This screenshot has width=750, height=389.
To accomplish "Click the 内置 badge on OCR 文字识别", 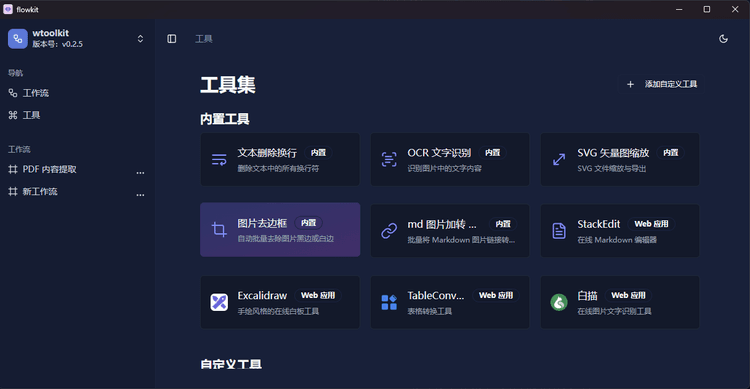I will pos(493,153).
